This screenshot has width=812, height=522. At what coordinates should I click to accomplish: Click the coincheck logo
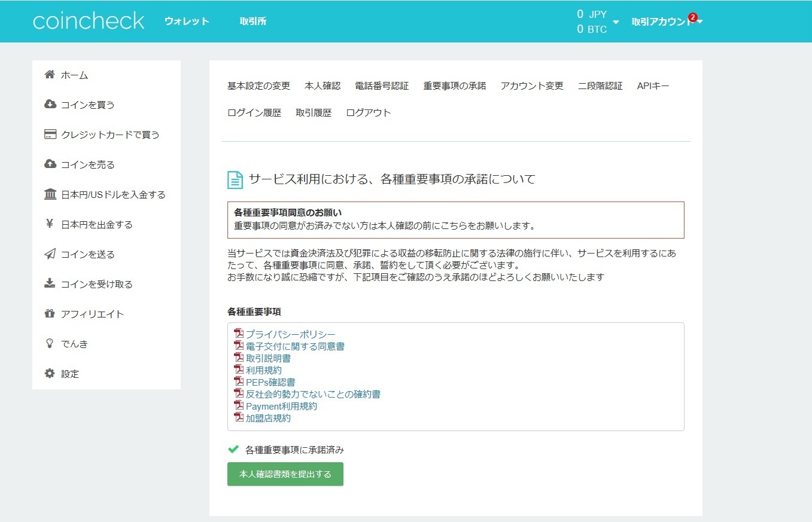(89, 21)
